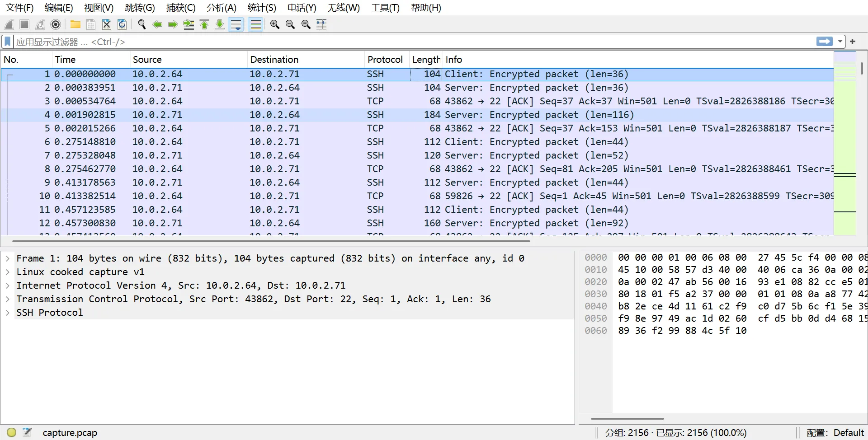Viewport: 868px width, 440px height.
Task: Open the filter history dropdown arrow
Action: pos(840,42)
